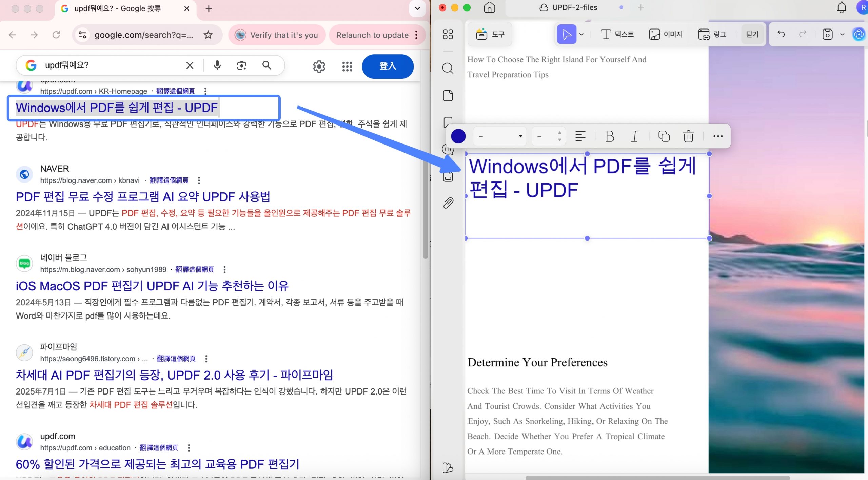Delete the text box with trash icon
The height and width of the screenshot is (480, 868).
688,136
